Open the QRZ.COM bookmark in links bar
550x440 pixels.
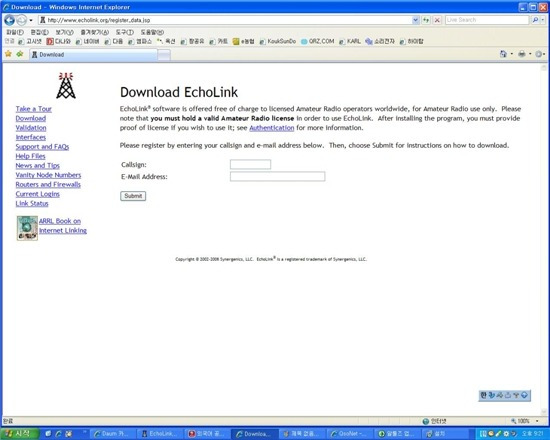317,41
